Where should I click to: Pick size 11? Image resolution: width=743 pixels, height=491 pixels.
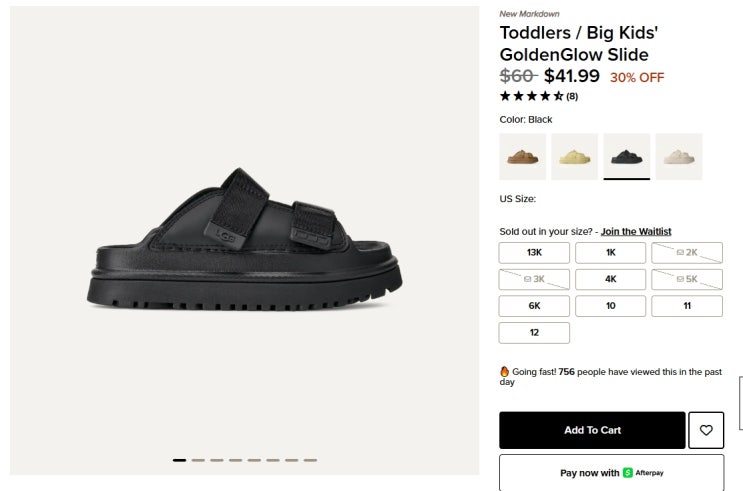687,306
